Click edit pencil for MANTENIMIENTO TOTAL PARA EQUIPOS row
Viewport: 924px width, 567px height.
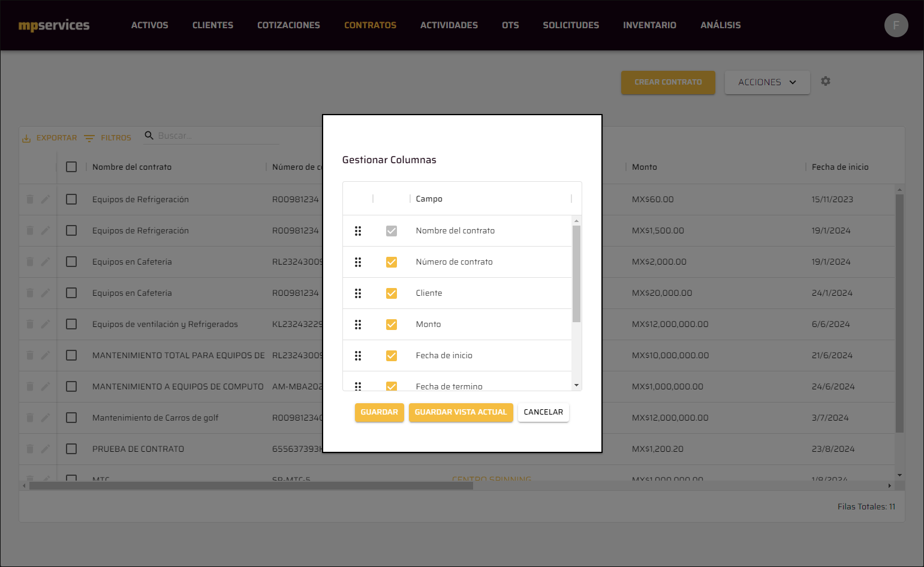(x=45, y=355)
